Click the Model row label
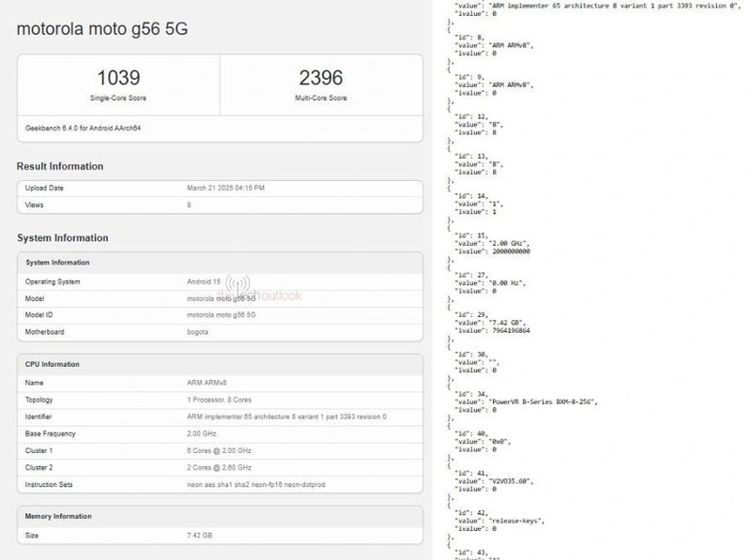The height and width of the screenshot is (560, 751). [x=35, y=298]
